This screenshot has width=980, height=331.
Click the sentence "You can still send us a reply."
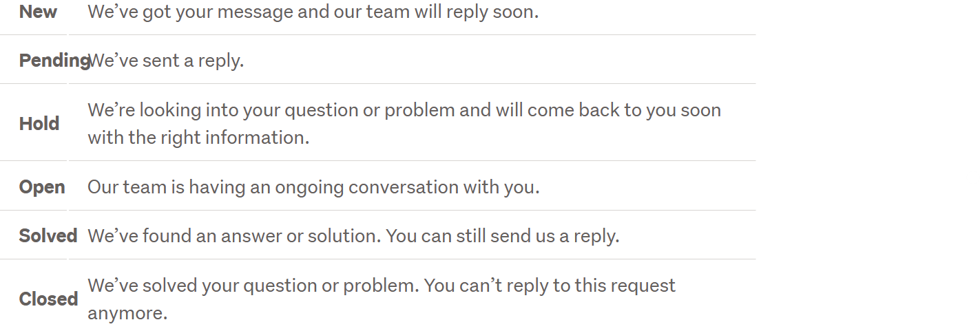[x=503, y=236]
